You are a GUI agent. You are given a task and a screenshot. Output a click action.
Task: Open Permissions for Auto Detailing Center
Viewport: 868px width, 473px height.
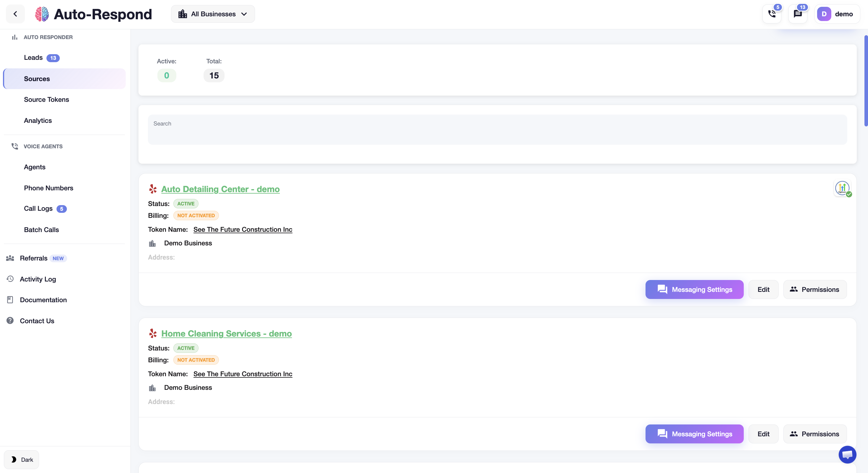(x=815, y=289)
